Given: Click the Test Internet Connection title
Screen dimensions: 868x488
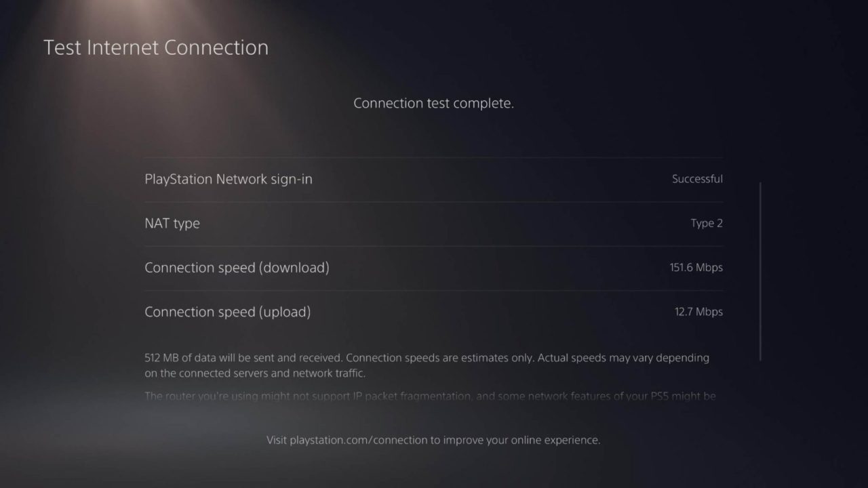Looking at the screenshot, I should [156, 47].
